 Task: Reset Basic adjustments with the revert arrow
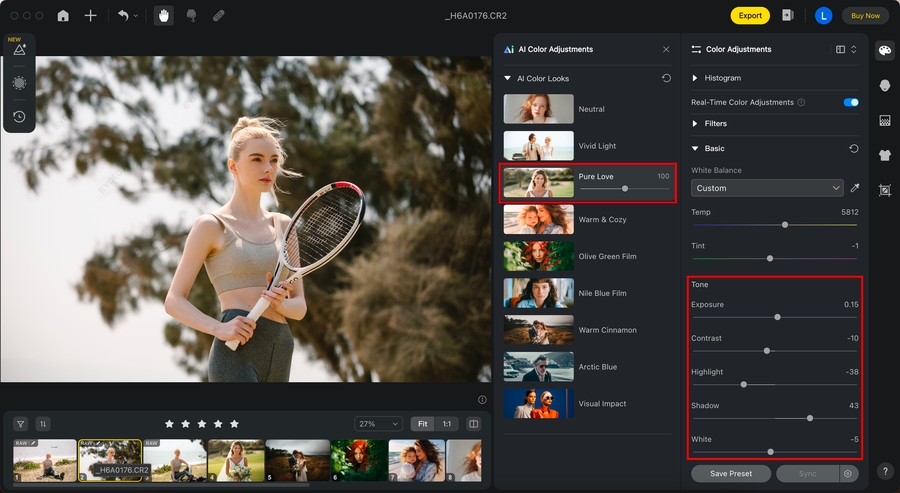tap(853, 149)
